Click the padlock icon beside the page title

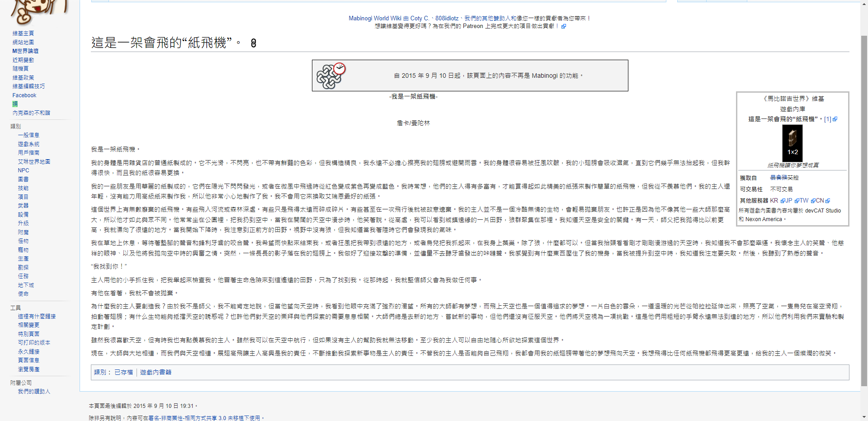(x=254, y=43)
